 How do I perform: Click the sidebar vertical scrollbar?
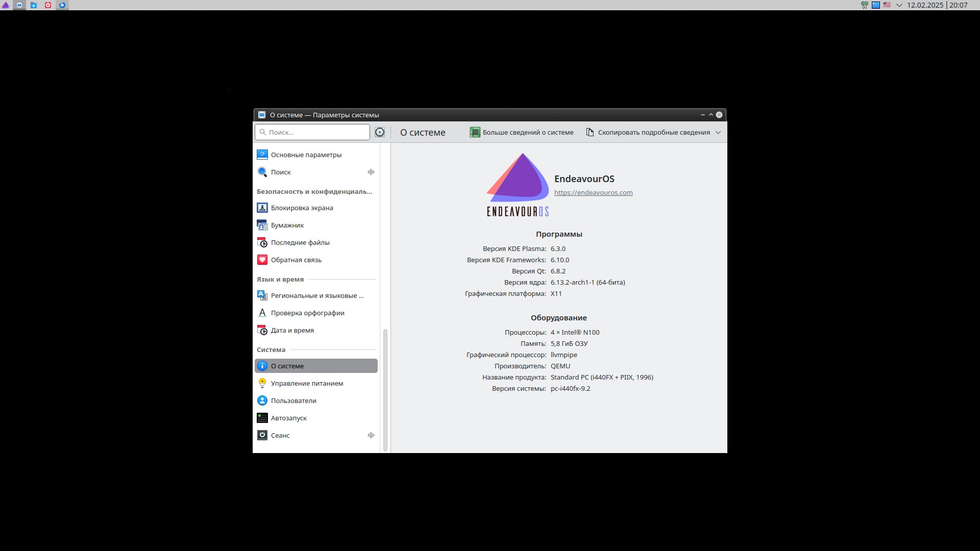(385, 390)
